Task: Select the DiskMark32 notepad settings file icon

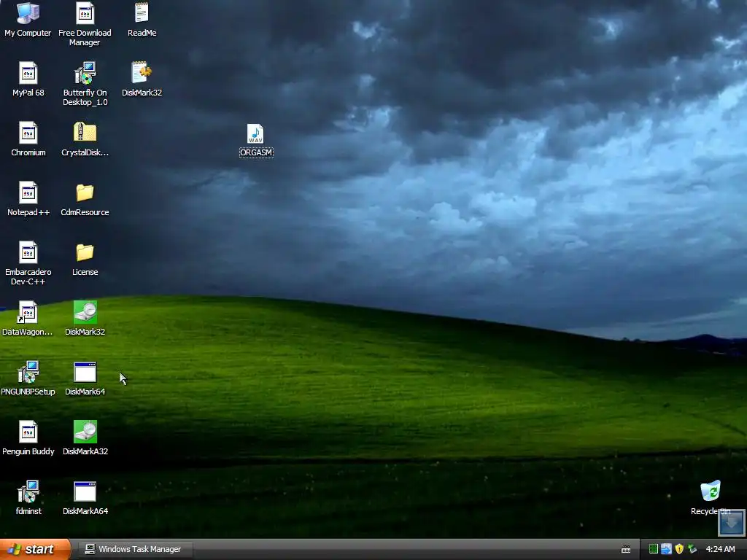Action: [x=142, y=79]
